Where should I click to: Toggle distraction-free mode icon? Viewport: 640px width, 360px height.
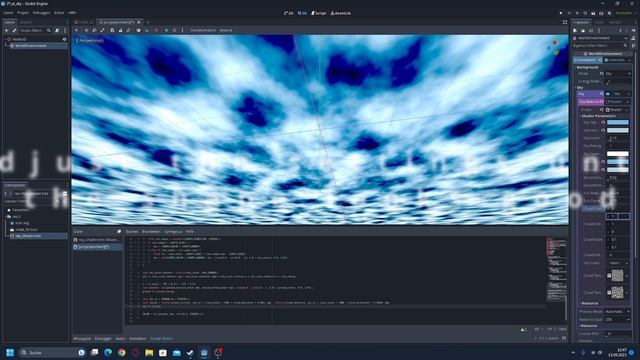click(x=565, y=22)
